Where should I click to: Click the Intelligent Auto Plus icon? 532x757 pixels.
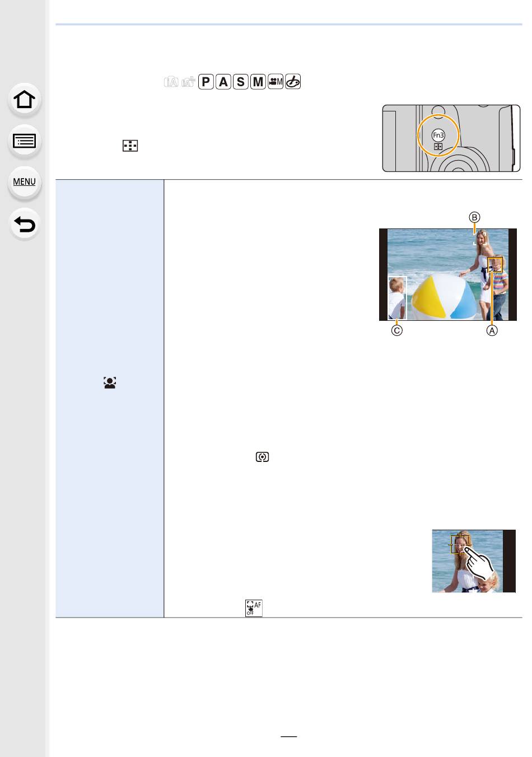click(188, 82)
